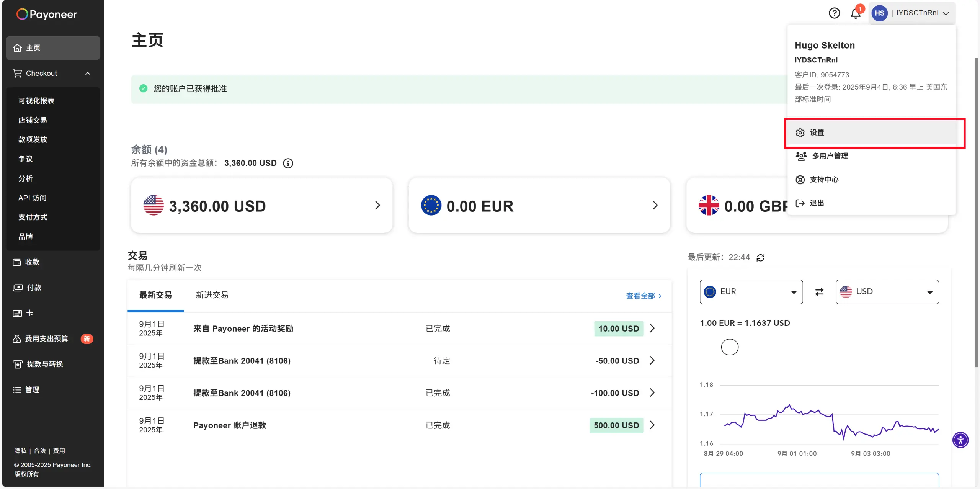Click the 新 badge on 费用支出预算
The image size is (980, 489).
(x=87, y=339)
